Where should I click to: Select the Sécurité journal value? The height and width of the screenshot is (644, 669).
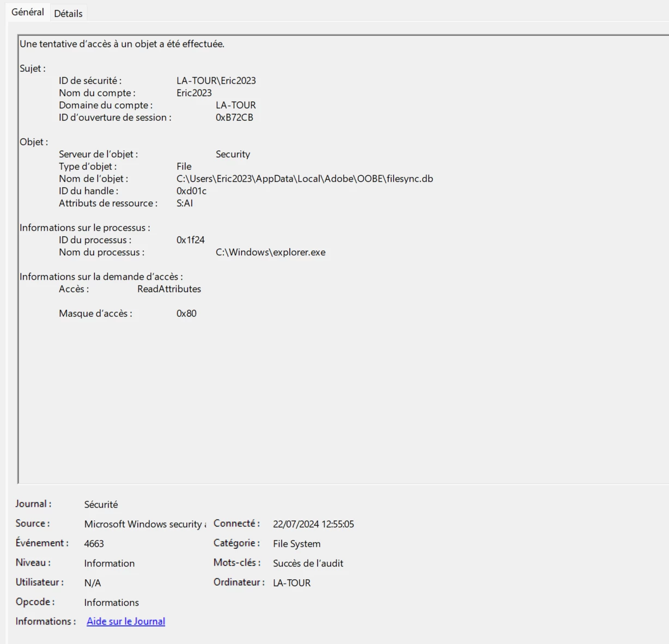pyautogui.click(x=101, y=505)
